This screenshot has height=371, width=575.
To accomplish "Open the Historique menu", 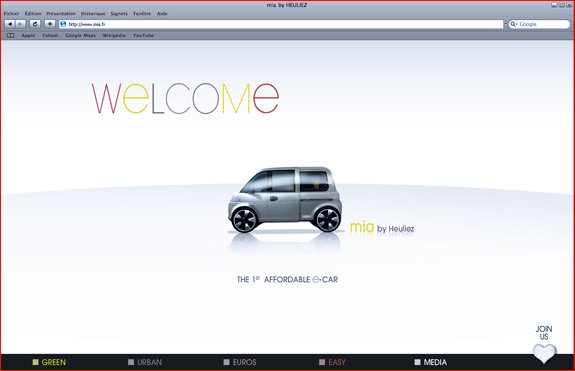I will [x=93, y=14].
